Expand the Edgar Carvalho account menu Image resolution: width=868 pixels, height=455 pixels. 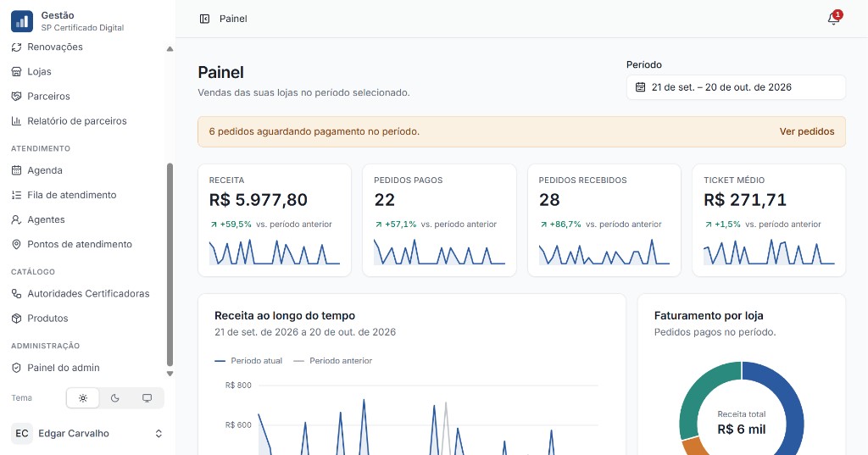pos(87,434)
